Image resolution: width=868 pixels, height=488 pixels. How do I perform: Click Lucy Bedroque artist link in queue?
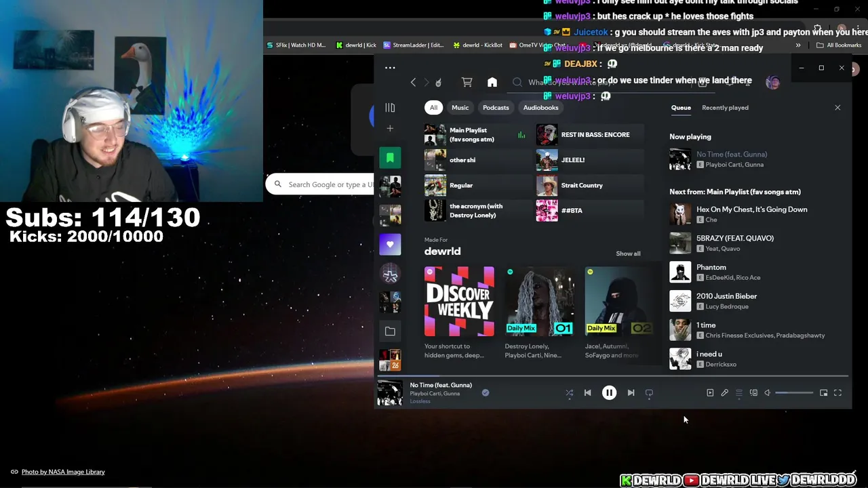pyautogui.click(x=727, y=306)
